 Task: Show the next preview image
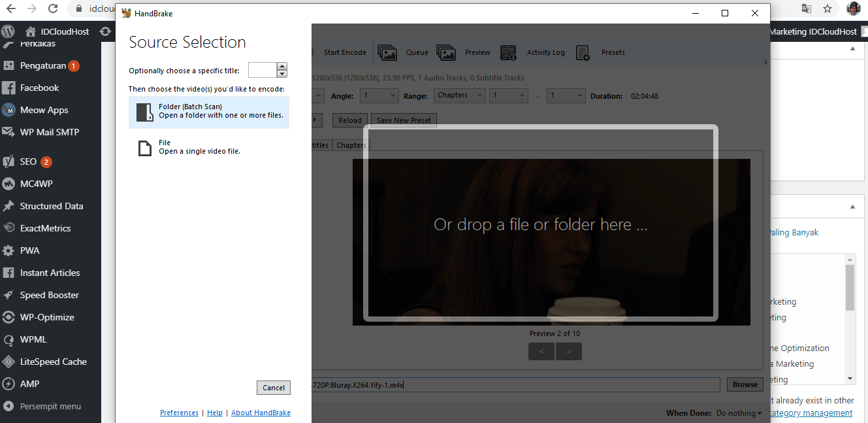coord(568,351)
